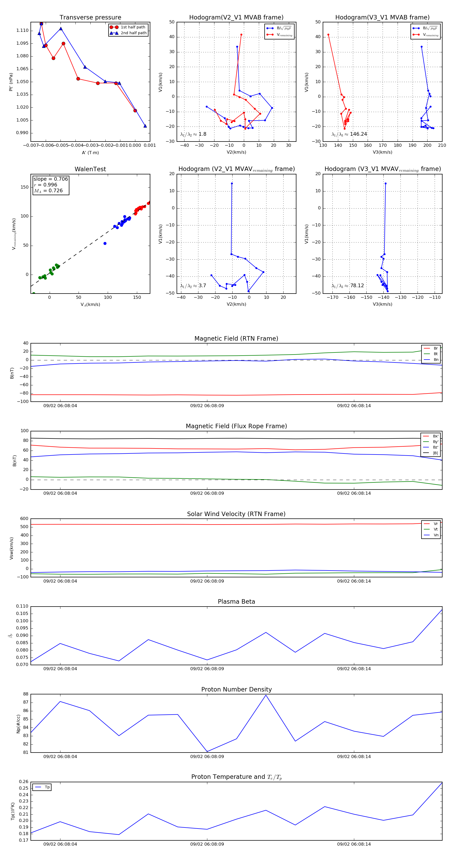Click the WalenTest plot title
The width and height of the screenshot is (473, 868).
[x=90, y=169]
